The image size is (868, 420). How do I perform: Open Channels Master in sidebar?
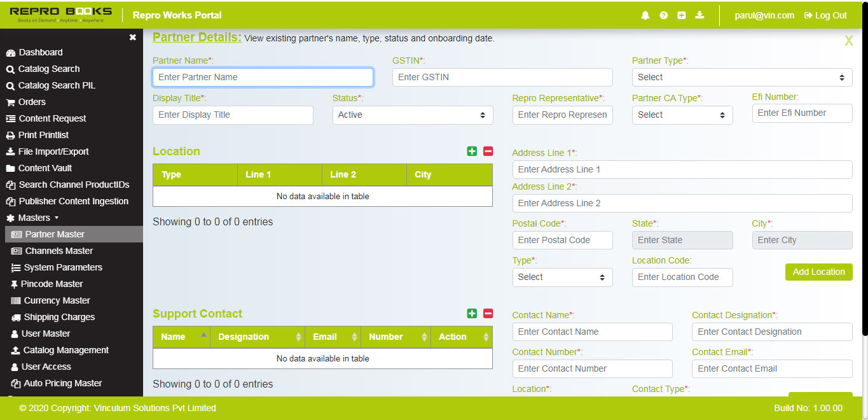(59, 251)
